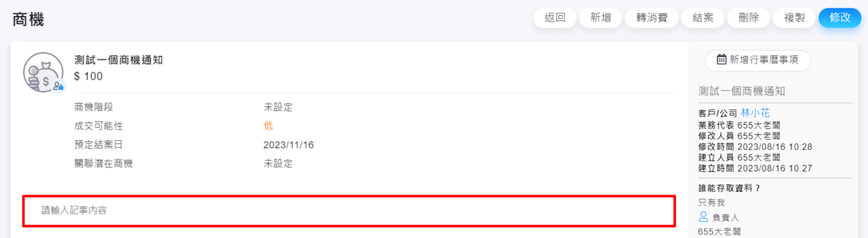
Task: Click the 未設定 value beside 關聯潛在商機
Action: coord(278,164)
